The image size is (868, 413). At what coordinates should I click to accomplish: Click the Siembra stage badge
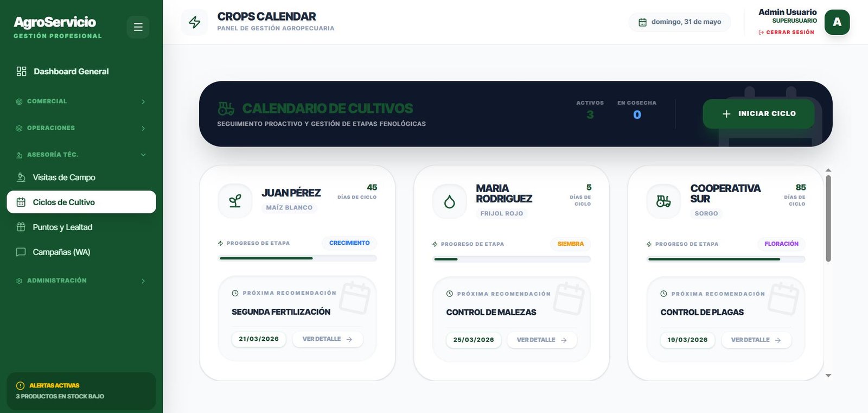(x=571, y=244)
